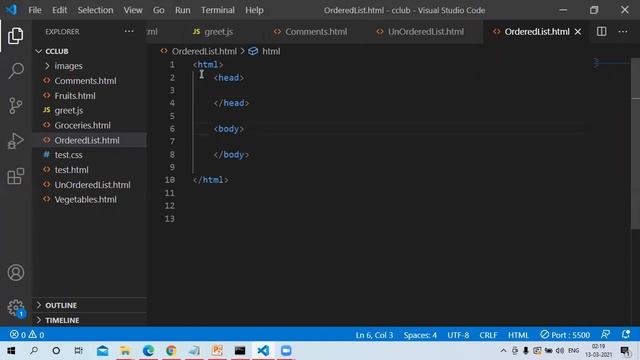
Task: Open Windows Start menu
Action: (x=11, y=351)
